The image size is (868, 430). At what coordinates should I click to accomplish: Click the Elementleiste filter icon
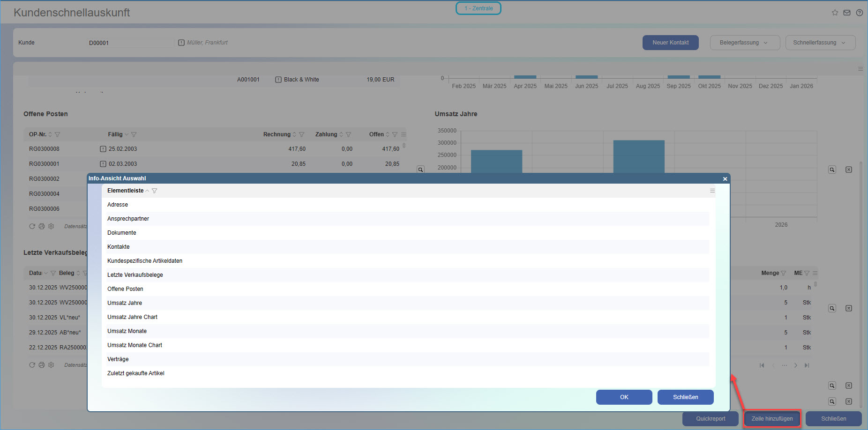click(x=155, y=191)
